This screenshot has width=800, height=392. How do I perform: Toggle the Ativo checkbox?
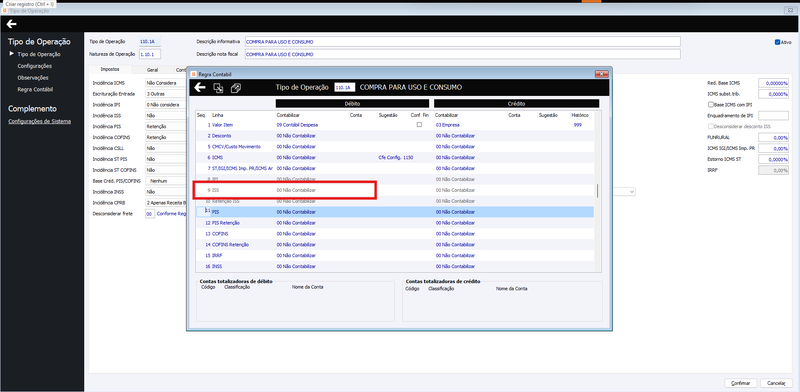(x=777, y=42)
